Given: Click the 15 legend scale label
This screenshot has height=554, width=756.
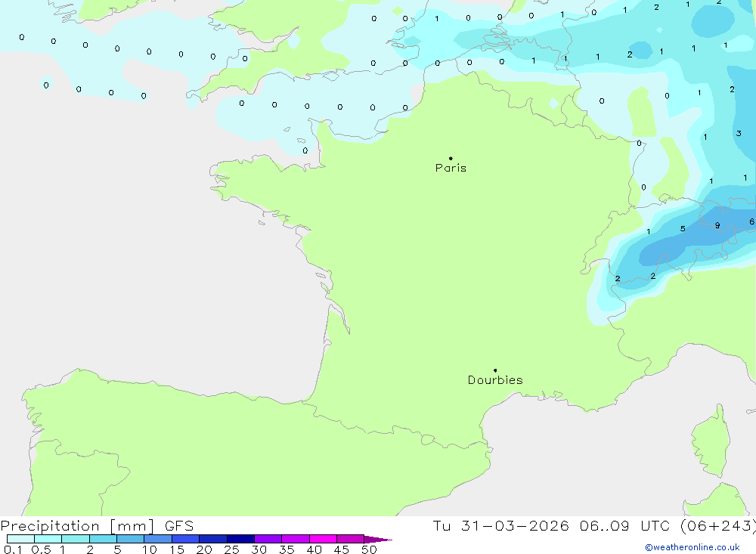Looking at the screenshot, I should [x=177, y=549].
